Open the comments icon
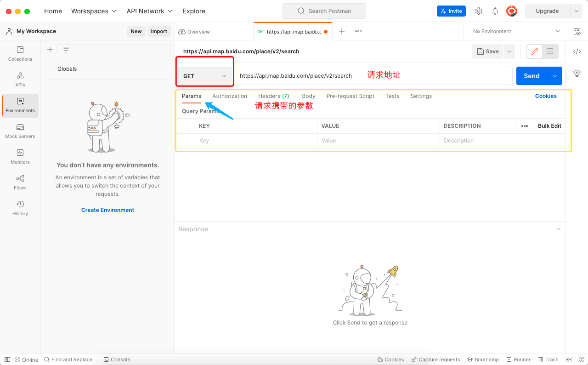This screenshot has height=365, width=588. point(550,51)
